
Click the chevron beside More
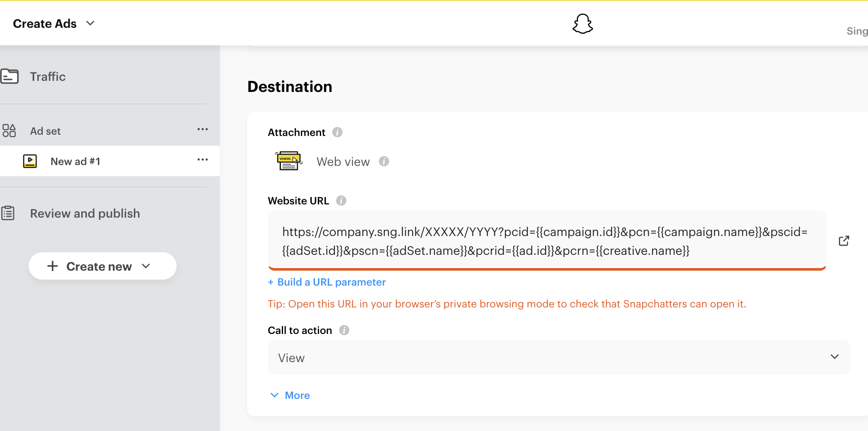pyautogui.click(x=275, y=395)
